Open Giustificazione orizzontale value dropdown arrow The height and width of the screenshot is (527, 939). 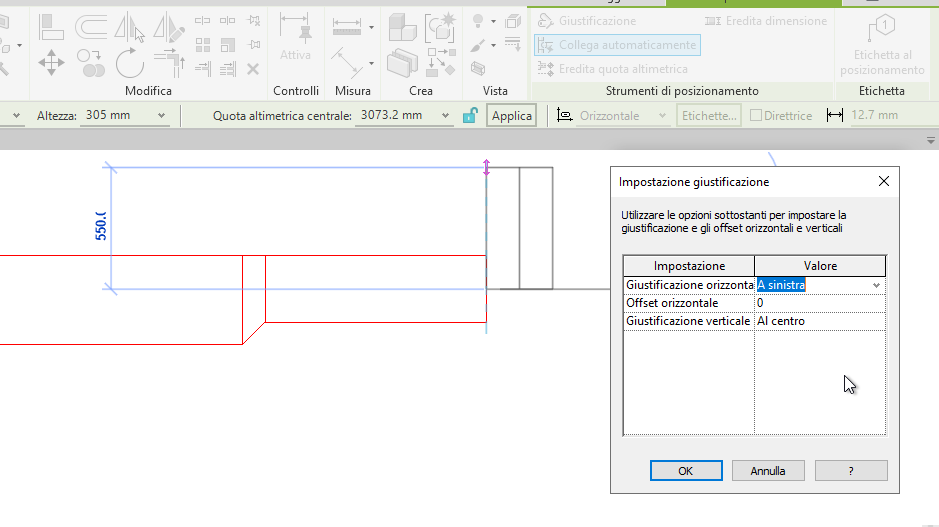[x=876, y=286]
